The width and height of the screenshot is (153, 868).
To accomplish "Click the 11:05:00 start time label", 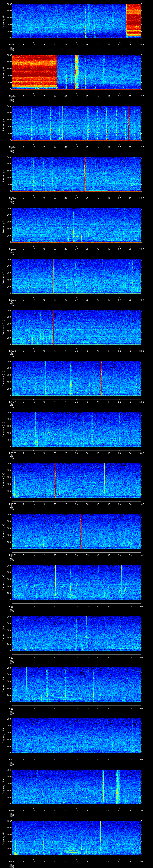I will point(12,249).
